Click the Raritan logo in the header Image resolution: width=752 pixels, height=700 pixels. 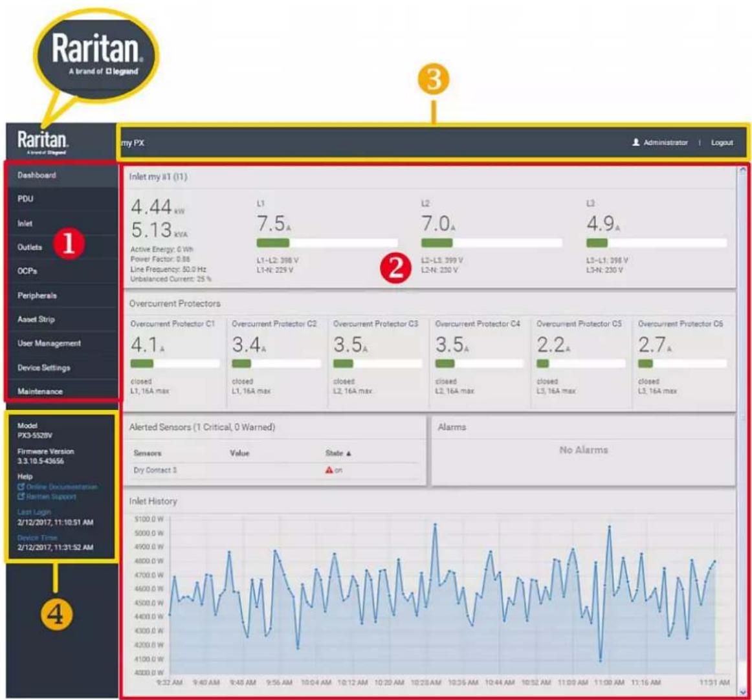(43, 142)
